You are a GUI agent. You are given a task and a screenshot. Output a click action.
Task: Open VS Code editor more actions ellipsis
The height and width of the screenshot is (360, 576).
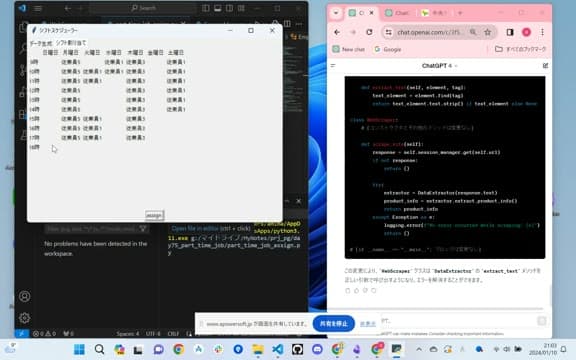(299, 24)
